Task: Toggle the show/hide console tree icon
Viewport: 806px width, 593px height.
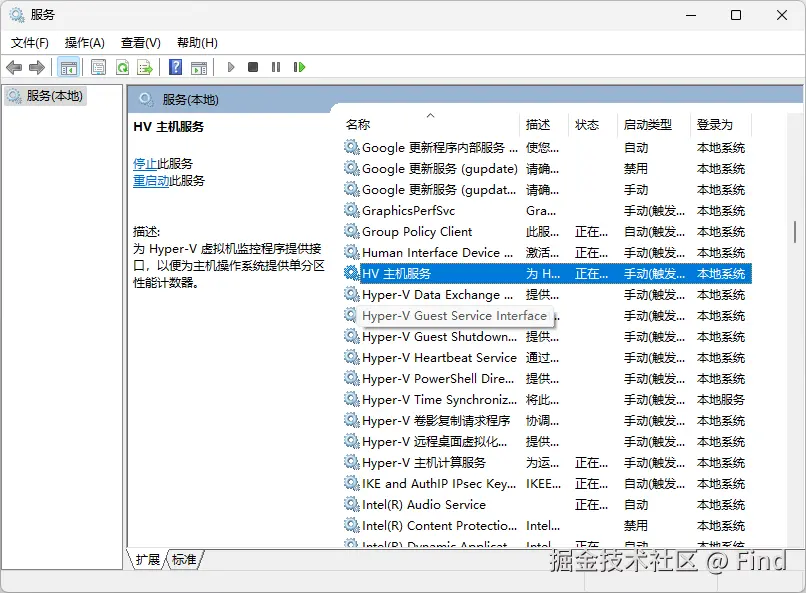Action: click(x=68, y=67)
